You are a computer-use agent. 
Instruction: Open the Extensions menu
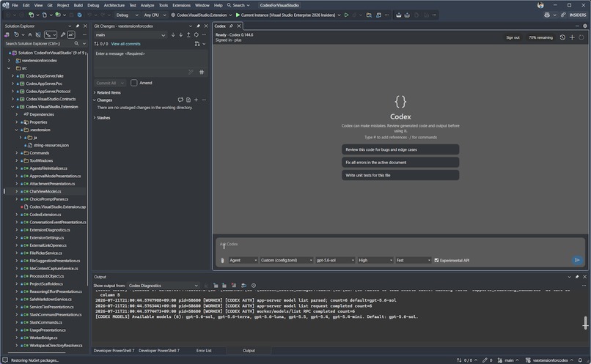[181, 5]
